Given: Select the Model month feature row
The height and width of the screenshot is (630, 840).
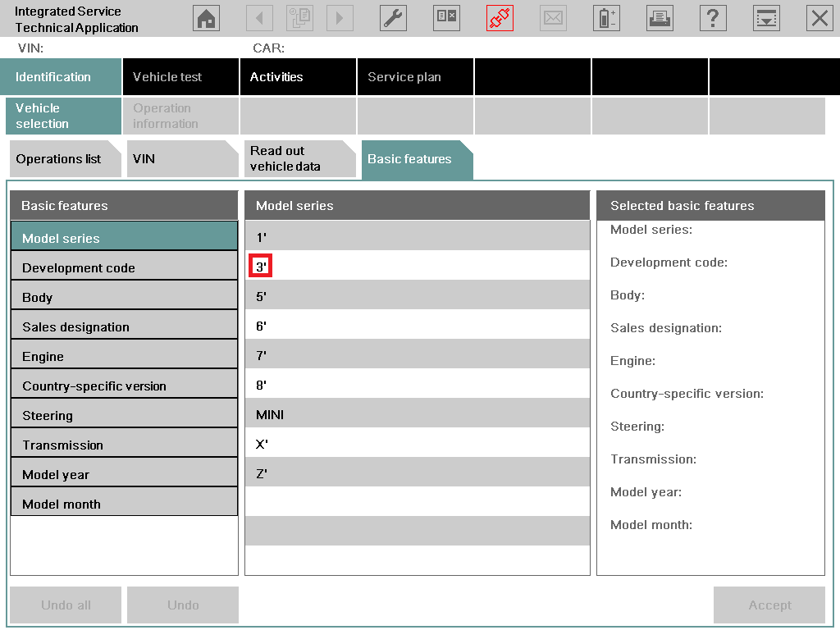Looking at the screenshot, I should [x=125, y=501].
